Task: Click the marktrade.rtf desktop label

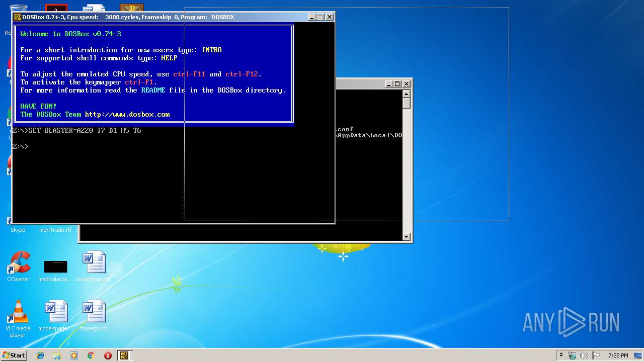Action: [55, 230]
